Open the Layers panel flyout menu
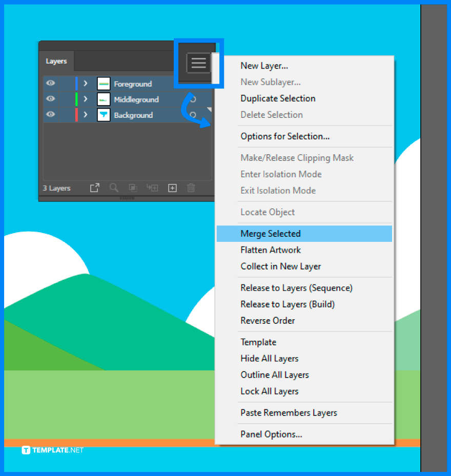 pos(198,63)
